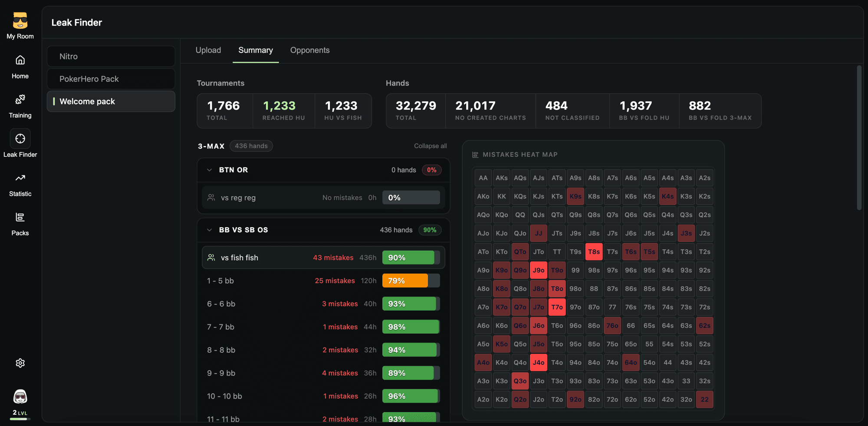The height and width of the screenshot is (426, 868).
Task: Collapse the BB VS SB OS section
Action: point(209,230)
